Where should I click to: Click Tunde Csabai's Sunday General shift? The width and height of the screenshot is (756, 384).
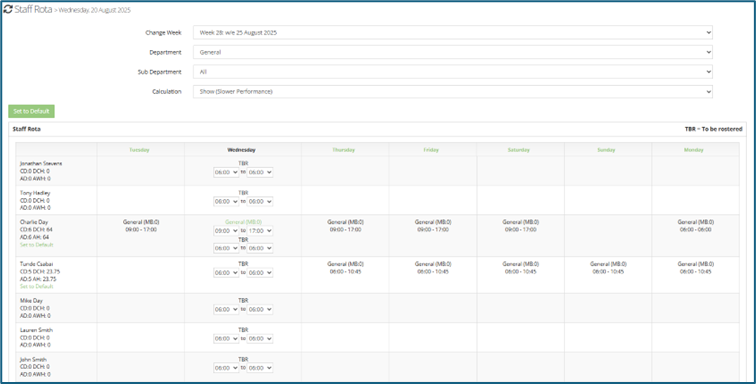(x=608, y=268)
